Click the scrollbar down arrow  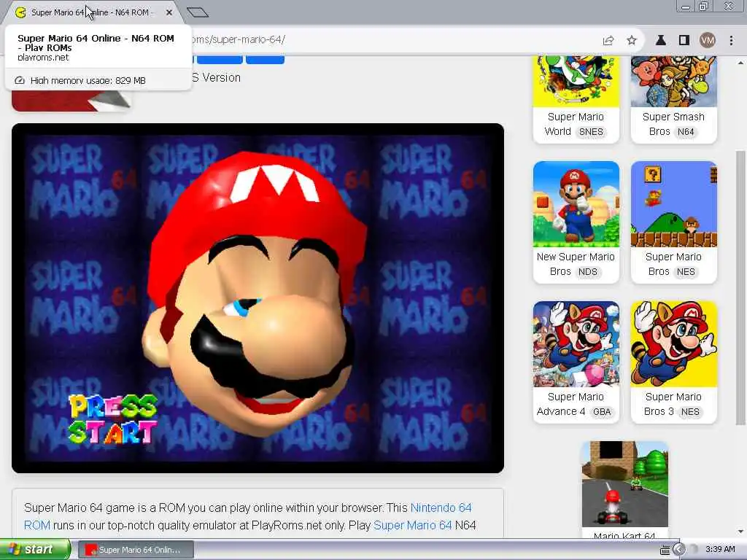click(740, 532)
